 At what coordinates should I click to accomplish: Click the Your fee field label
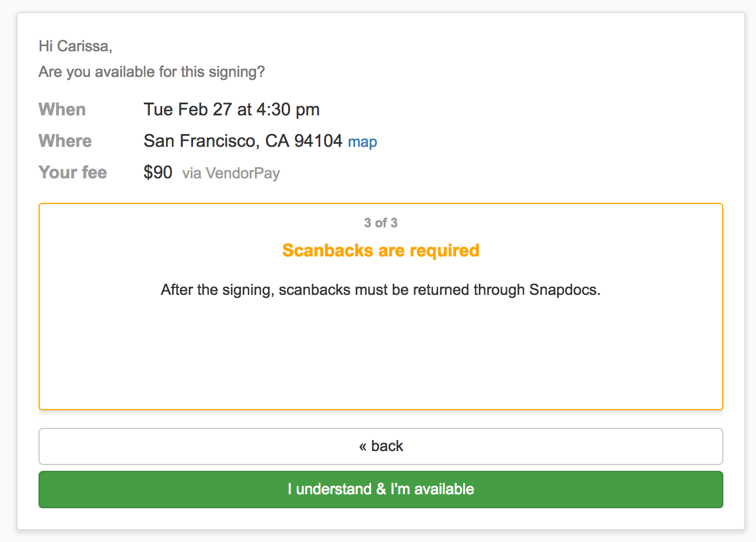point(72,172)
